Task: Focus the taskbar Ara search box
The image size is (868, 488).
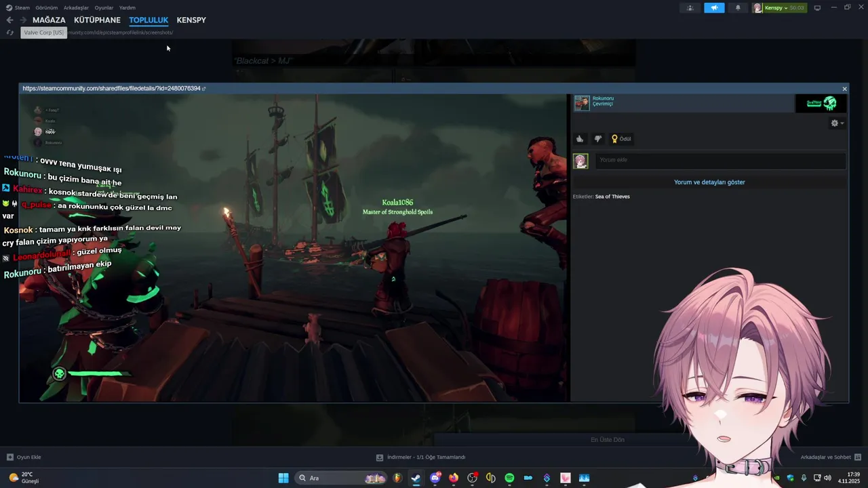Action: click(341, 478)
